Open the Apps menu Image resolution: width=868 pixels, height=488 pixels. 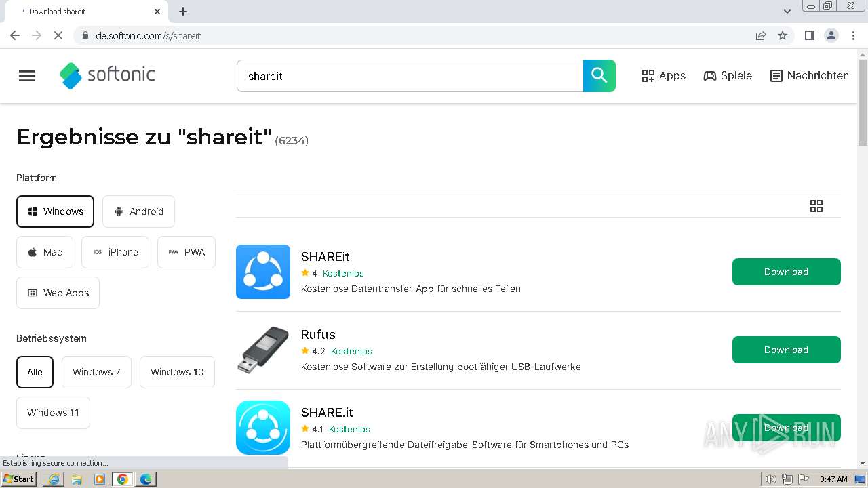coord(664,76)
